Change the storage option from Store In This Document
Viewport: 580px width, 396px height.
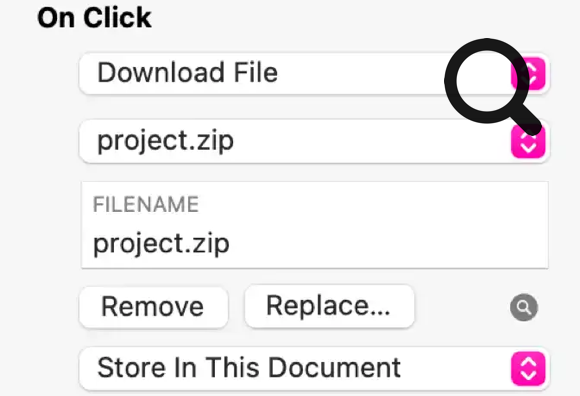point(314,369)
